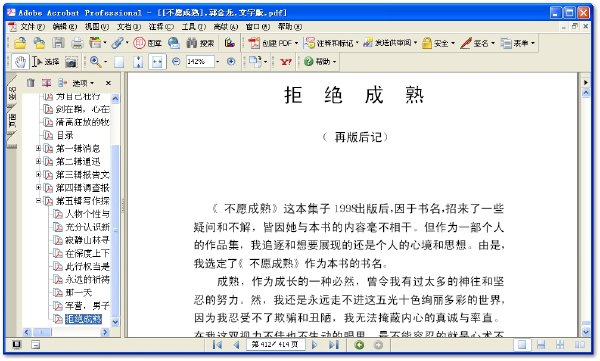Viewport: 600px width, 361px height.
Task: Expand 第一辑消息 bookmark
Action: pyautogui.click(x=38, y=148)
